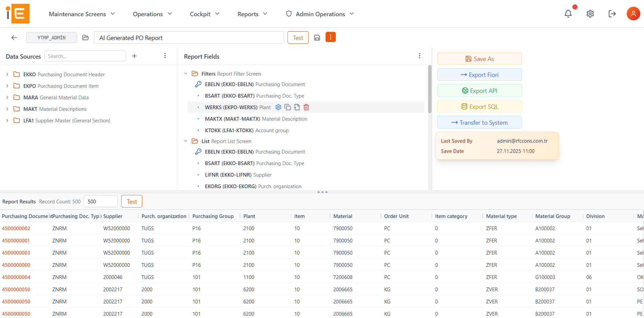This screenshot has width=644, height=318.
Task: Click Purchasing Group column header
Action: (x=213, y=216)
